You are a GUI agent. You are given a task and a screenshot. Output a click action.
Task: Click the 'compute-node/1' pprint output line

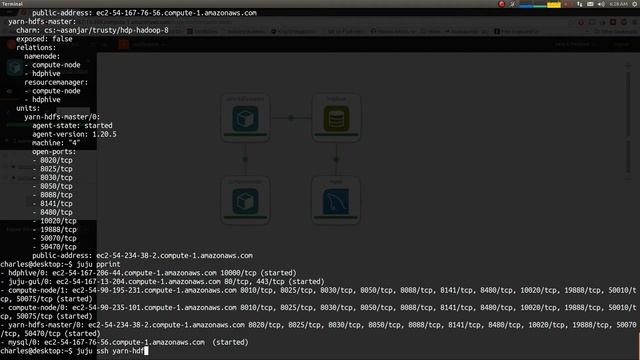pyautogui.click(x=318, y=295)
